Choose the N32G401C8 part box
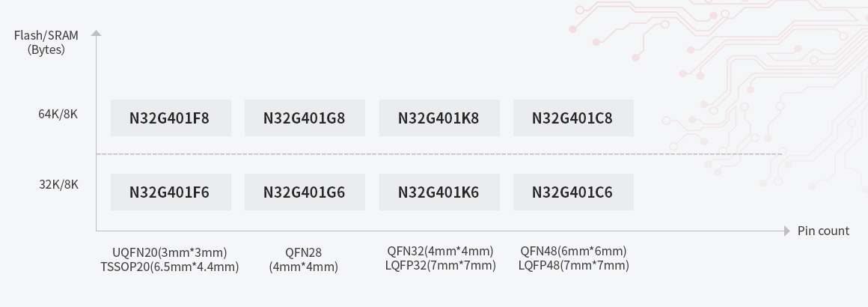The image size is (868, 307). 572,118
